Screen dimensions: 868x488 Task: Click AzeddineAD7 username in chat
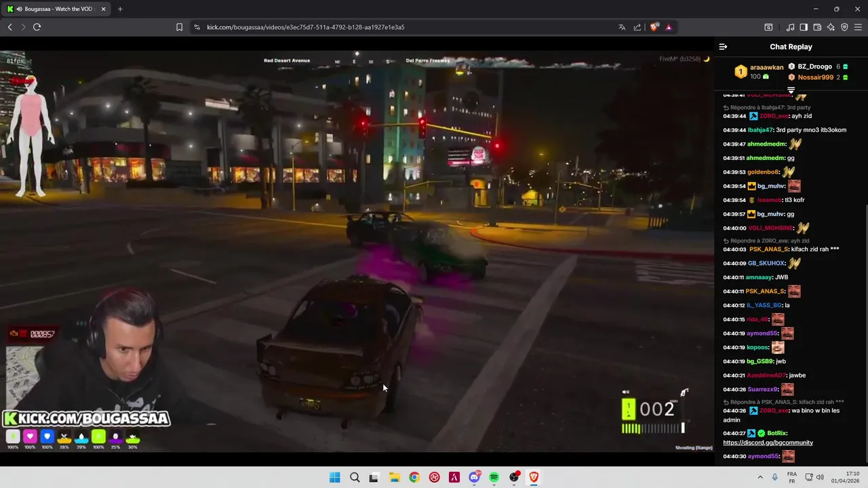click(x=766, y=375)
